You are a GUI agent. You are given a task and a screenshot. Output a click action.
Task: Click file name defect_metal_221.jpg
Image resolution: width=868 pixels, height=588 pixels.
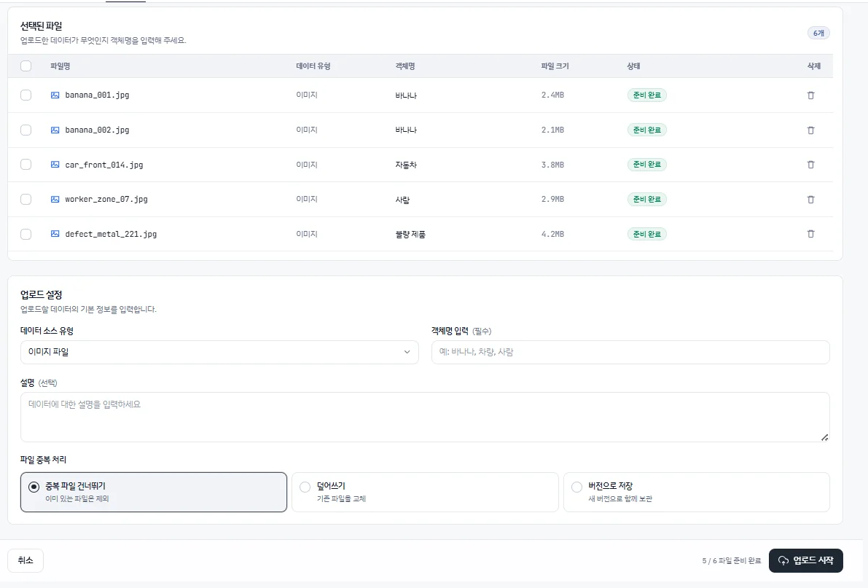(111, 234)
